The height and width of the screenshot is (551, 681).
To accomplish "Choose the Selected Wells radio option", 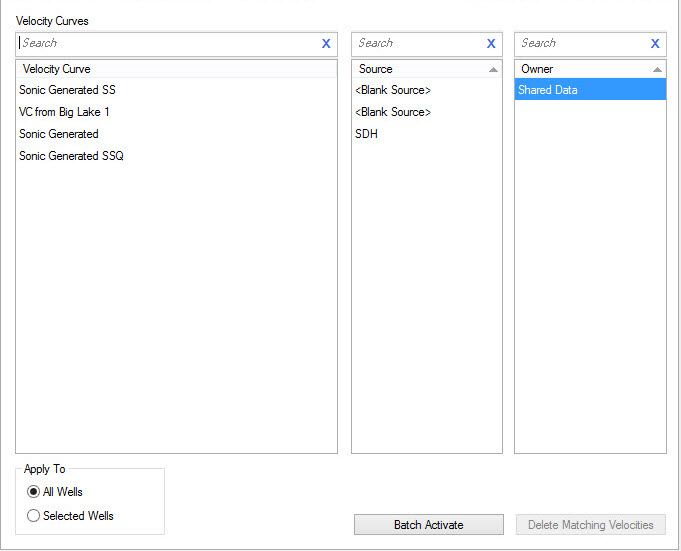I will [x=34, y=516].
